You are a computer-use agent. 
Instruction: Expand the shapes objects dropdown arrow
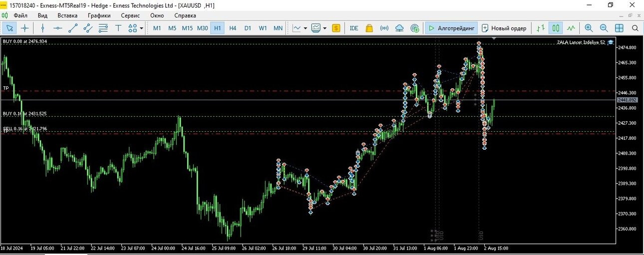point(141,28)
